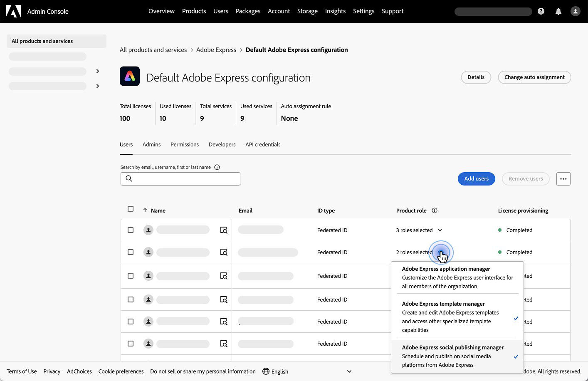Click the Product role info icon

[x=434, y=210]
